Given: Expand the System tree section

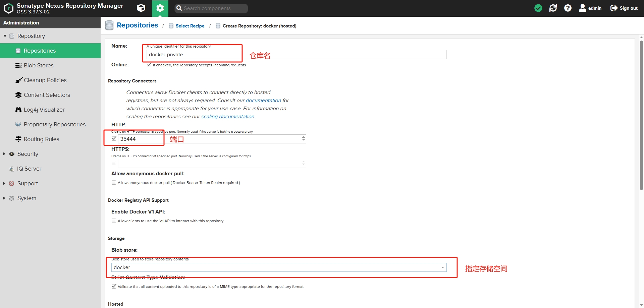Looking at the screenshot, I should tap(4, 198).
